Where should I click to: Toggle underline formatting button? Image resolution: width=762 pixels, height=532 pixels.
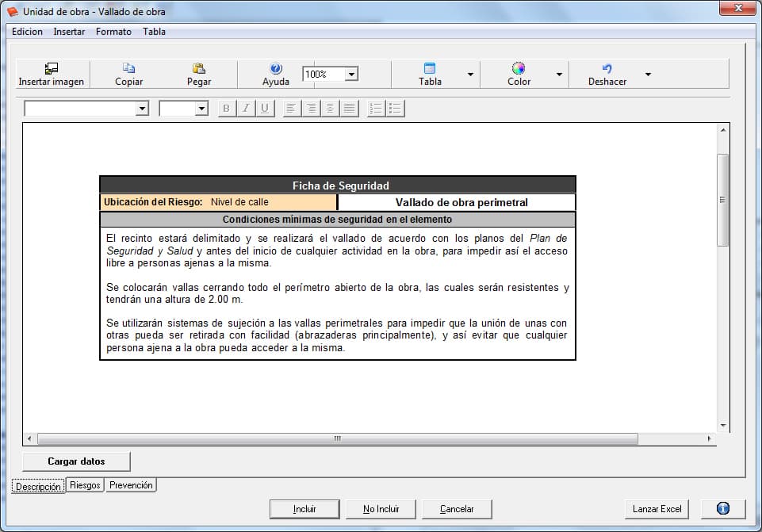click(x=265, y=109)
